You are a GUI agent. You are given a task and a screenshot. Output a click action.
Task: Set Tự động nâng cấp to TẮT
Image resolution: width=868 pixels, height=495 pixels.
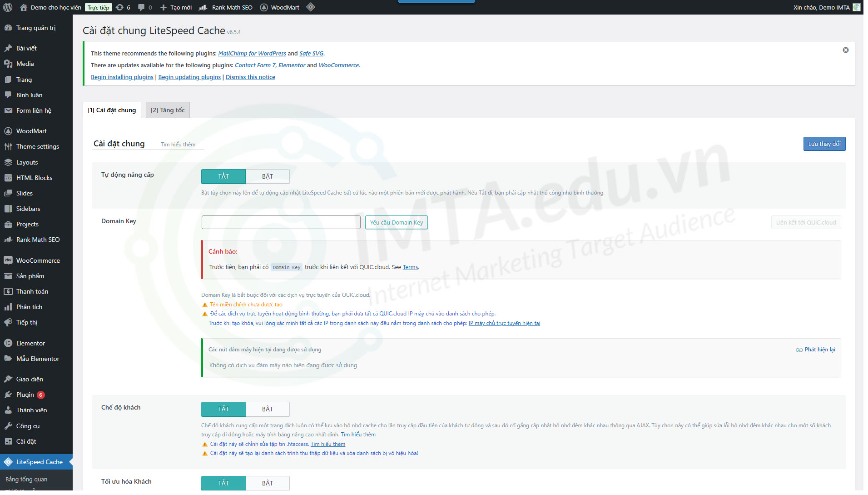point(223,176)
